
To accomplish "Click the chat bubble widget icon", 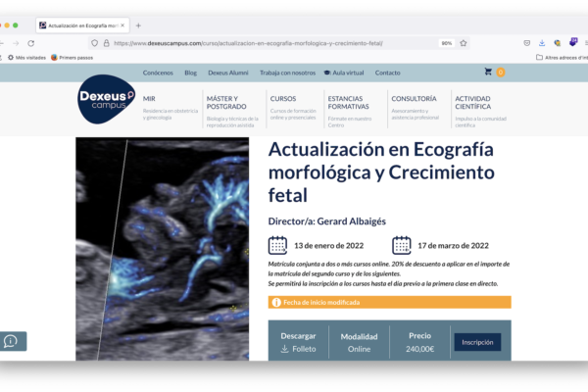I will pos(12,341).
